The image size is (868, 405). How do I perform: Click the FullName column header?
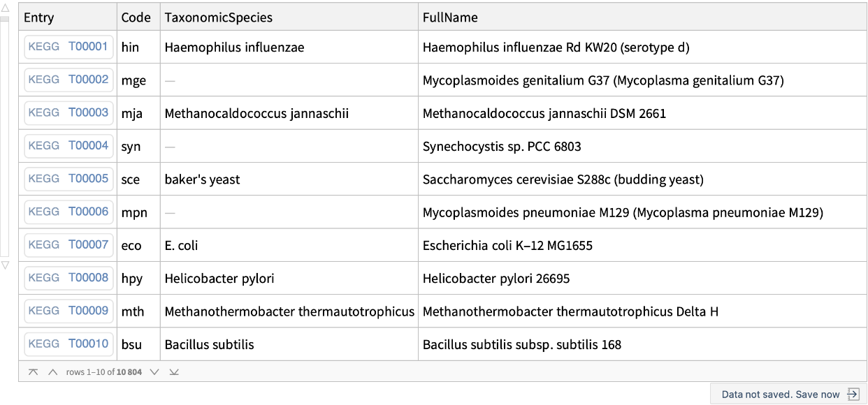pyautogui.click(x=450, y=18)
